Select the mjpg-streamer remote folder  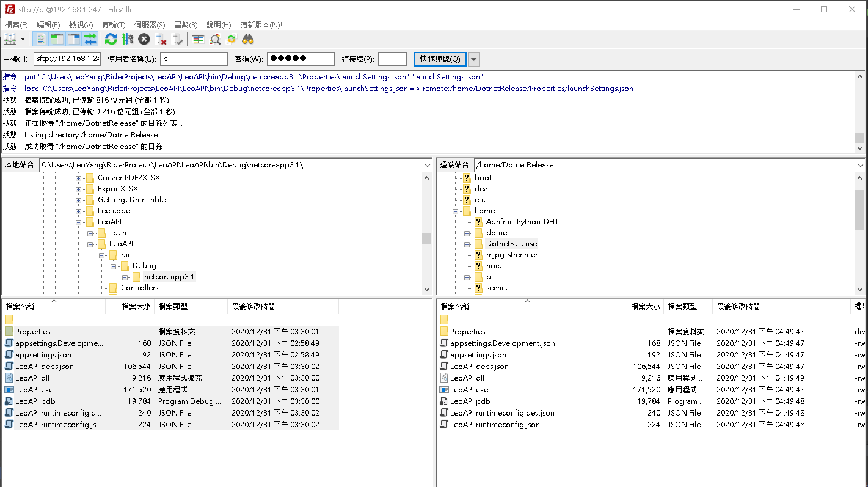coord(511,255)
